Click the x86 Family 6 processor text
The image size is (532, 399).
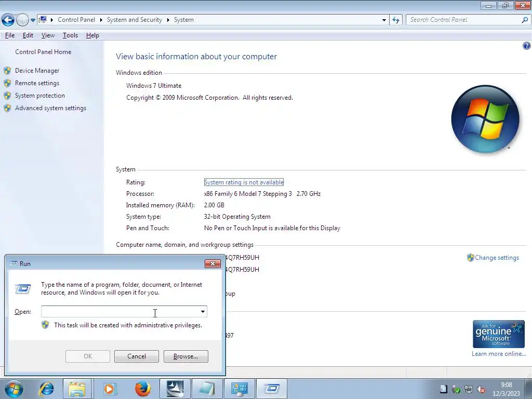click(x=262, y=194)
